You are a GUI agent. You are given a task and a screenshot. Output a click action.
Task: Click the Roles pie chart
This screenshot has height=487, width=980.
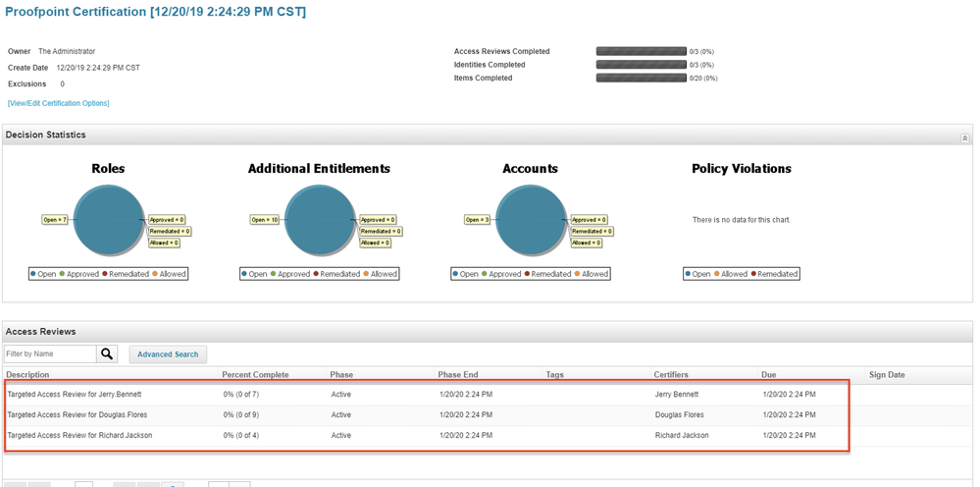[108, 219]
